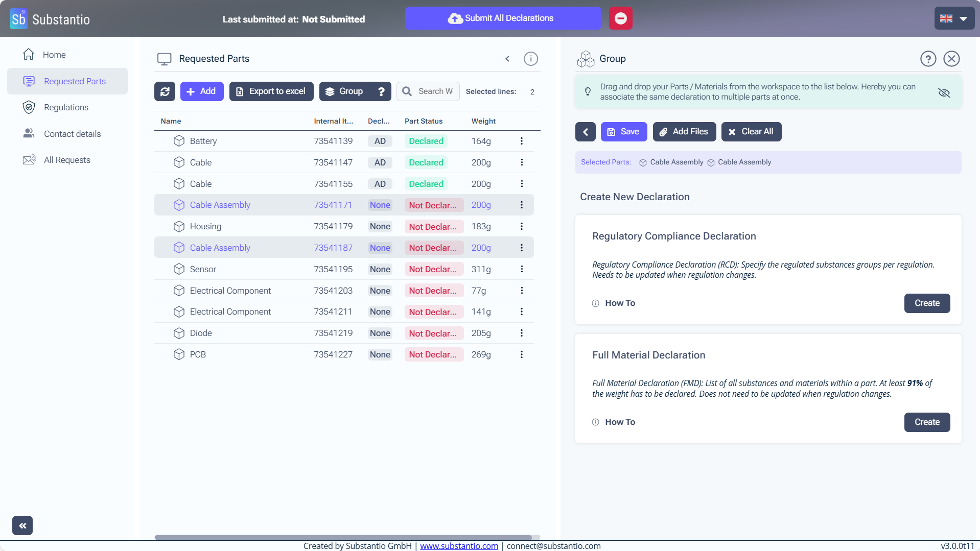Open the Group panel help icon
Screen dimensions: 980x551
point(928,59)
